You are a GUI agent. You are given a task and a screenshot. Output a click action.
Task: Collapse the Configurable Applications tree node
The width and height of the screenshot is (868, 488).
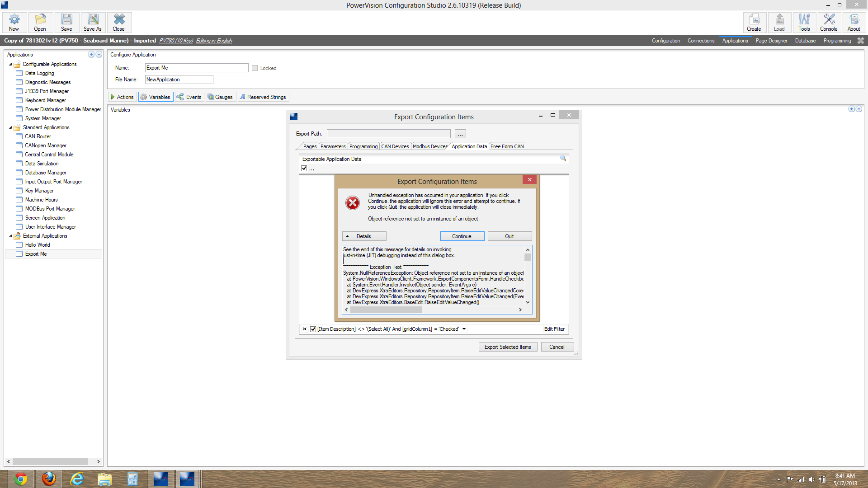(10, 64)
